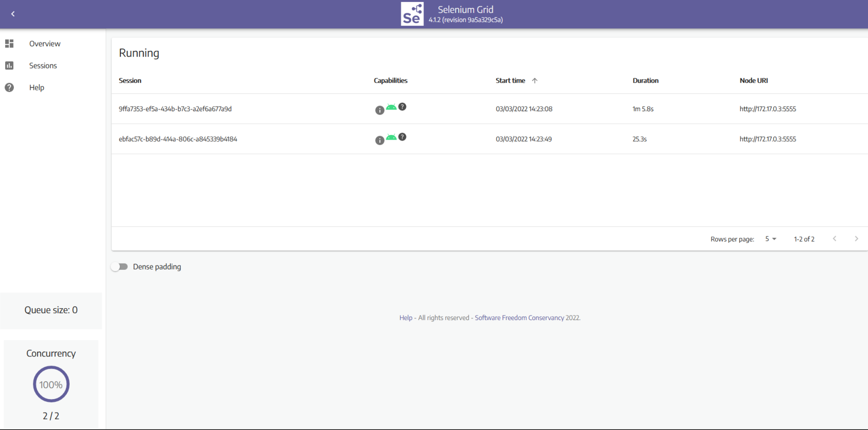This screenshot has height=430, width=868.
Task: Click the Help question mark icon in sidebar
Action: 9,87
